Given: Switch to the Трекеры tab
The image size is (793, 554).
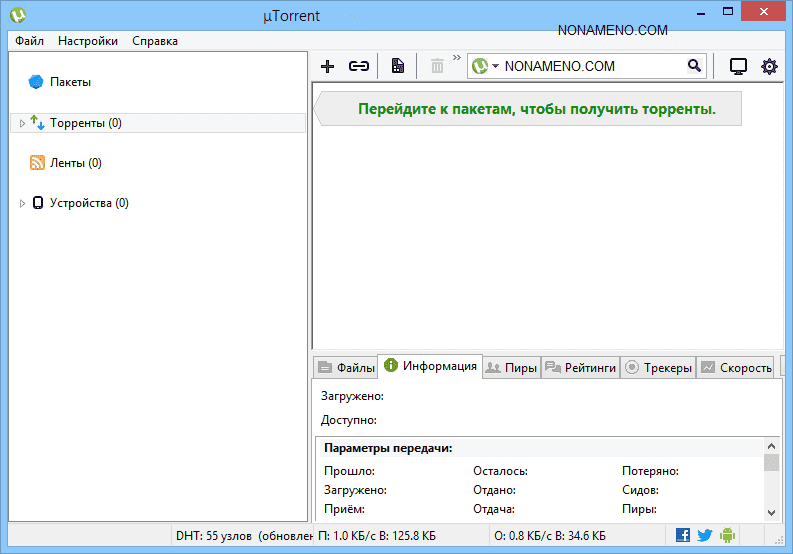Looking at the screenshot, I should click(x=658, y=367).
